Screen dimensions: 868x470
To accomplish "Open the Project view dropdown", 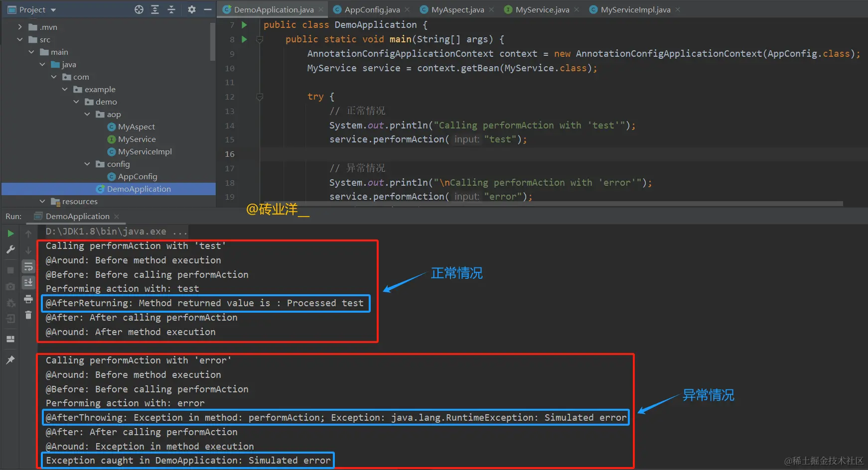I will [53, 10].
